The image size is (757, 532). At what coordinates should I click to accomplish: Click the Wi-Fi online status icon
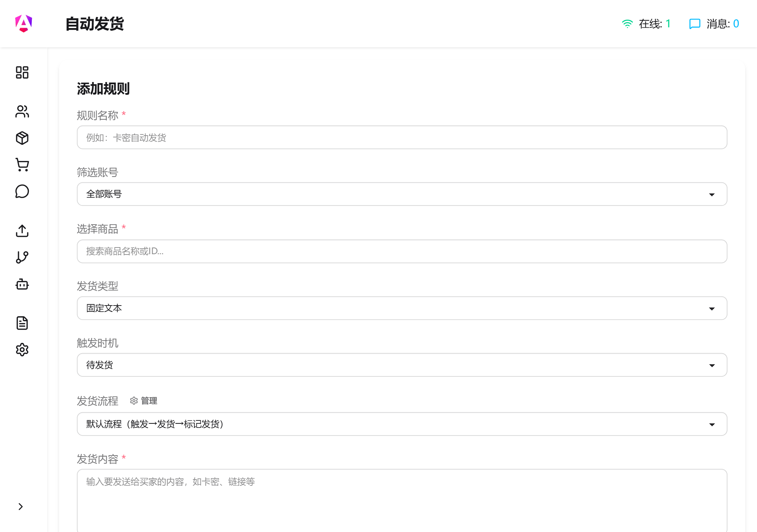627,23
